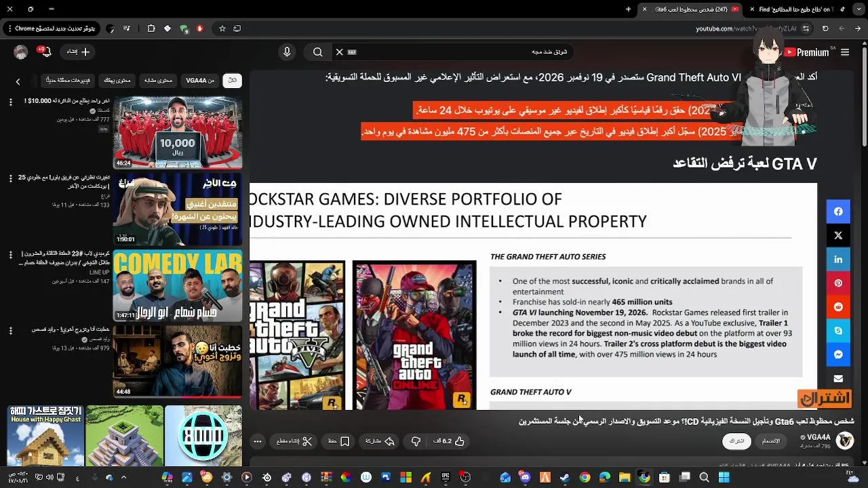Share via the Facebook side icon
Screen dimensions: 868x488
[838, 211]
